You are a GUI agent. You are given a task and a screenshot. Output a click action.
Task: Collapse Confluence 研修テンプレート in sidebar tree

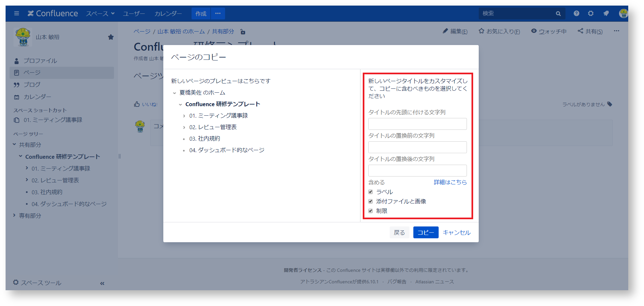(x=21, y=156)
